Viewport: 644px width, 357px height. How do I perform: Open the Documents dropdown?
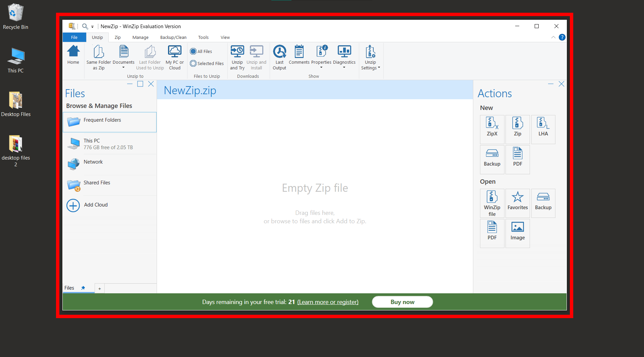(123, 66)
